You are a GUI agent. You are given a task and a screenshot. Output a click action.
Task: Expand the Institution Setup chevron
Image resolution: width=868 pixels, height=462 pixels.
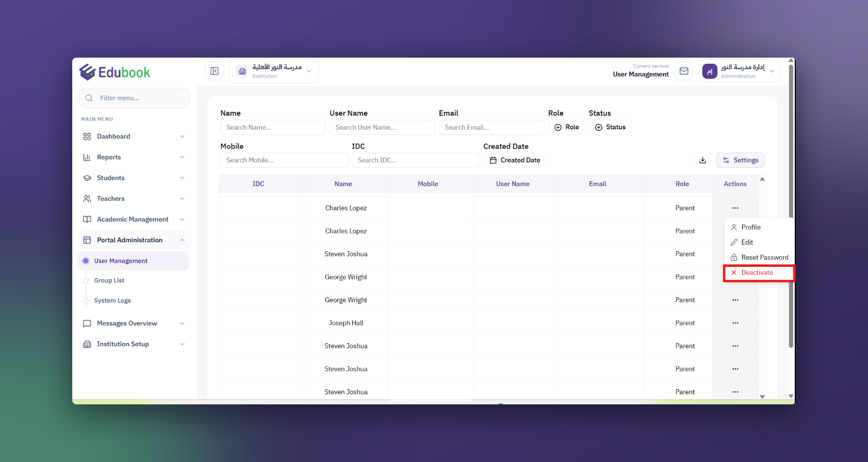182,344
